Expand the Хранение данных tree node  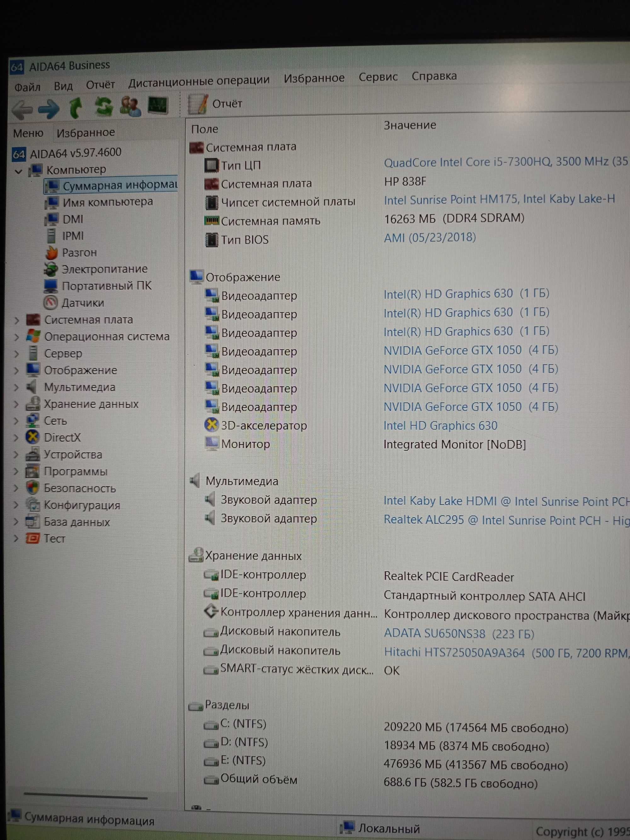point(16,404)
